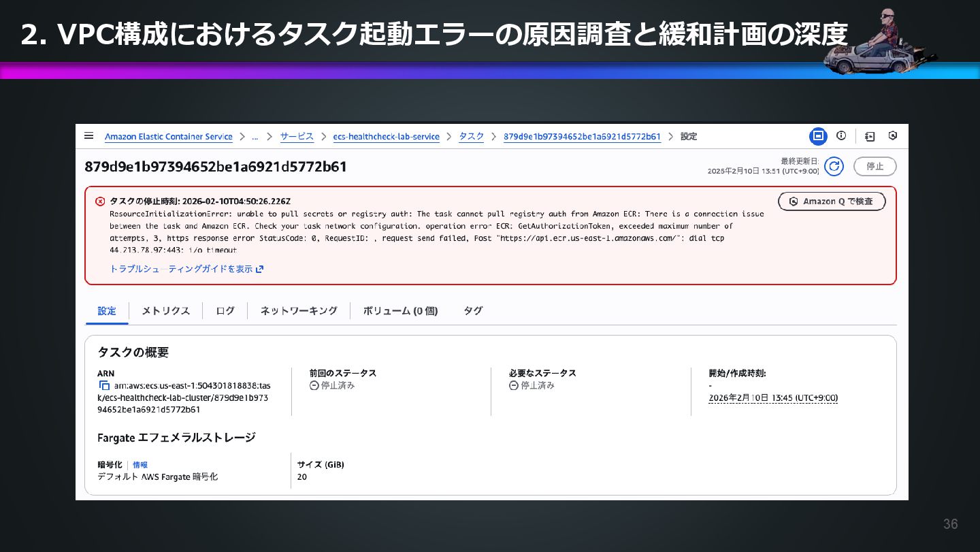Click the red error icon in the alert
The width and height of the screenshot is (980, 552).
100,201
